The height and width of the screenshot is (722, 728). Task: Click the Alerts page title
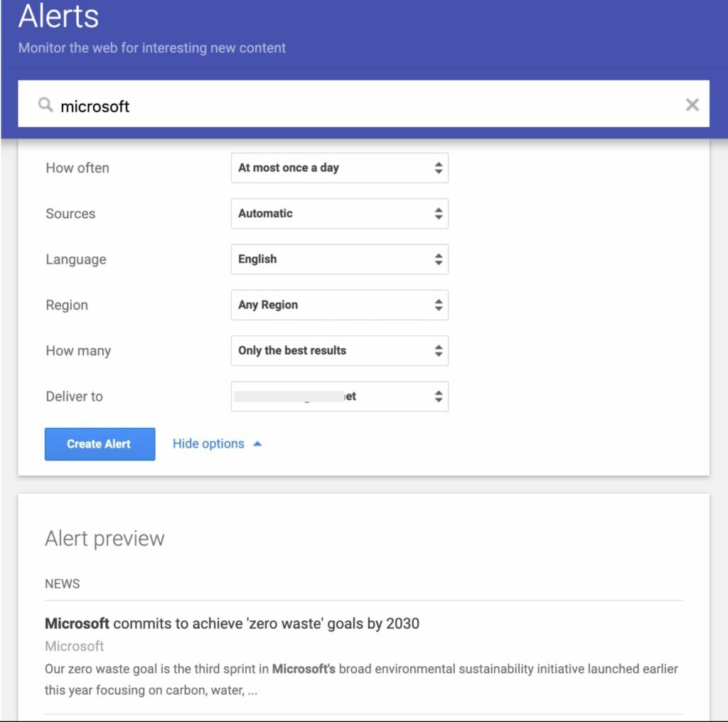point(58,16)
